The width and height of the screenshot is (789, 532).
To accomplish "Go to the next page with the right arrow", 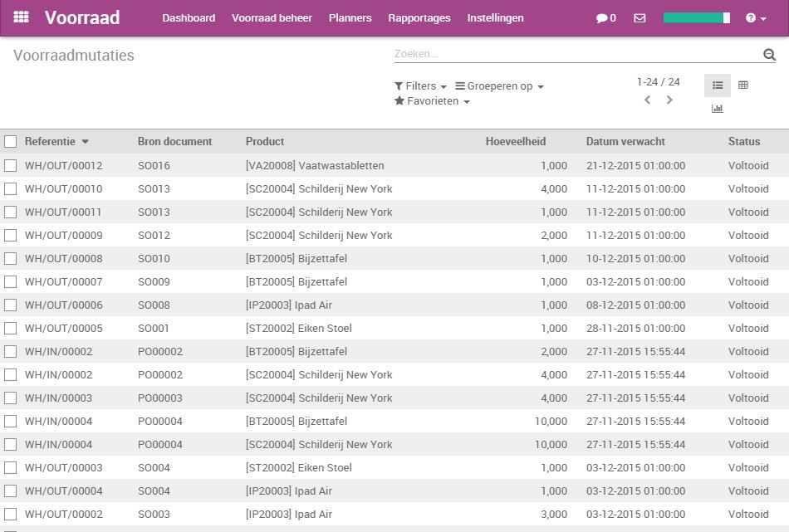I will coord(670,100).
